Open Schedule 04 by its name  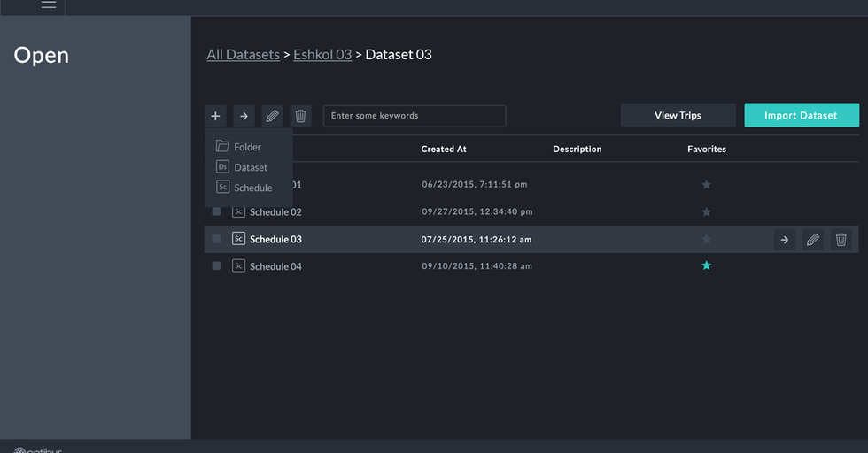275,266
